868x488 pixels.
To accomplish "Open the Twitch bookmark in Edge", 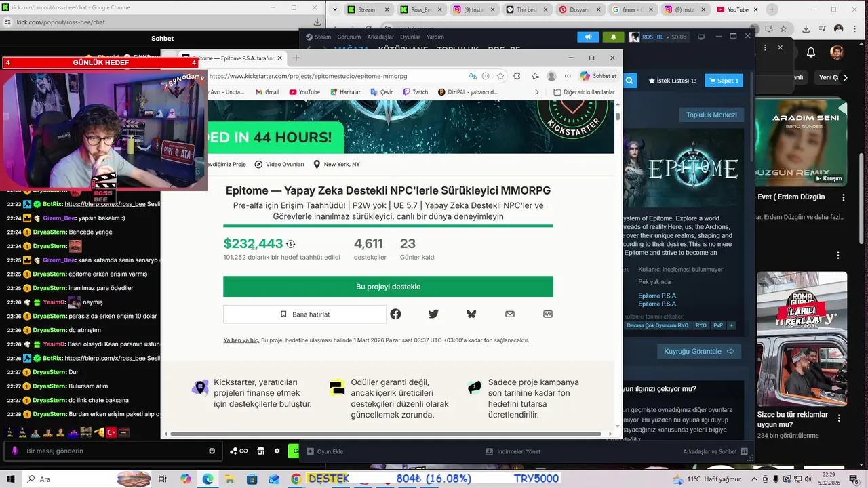I will (415, 92).
